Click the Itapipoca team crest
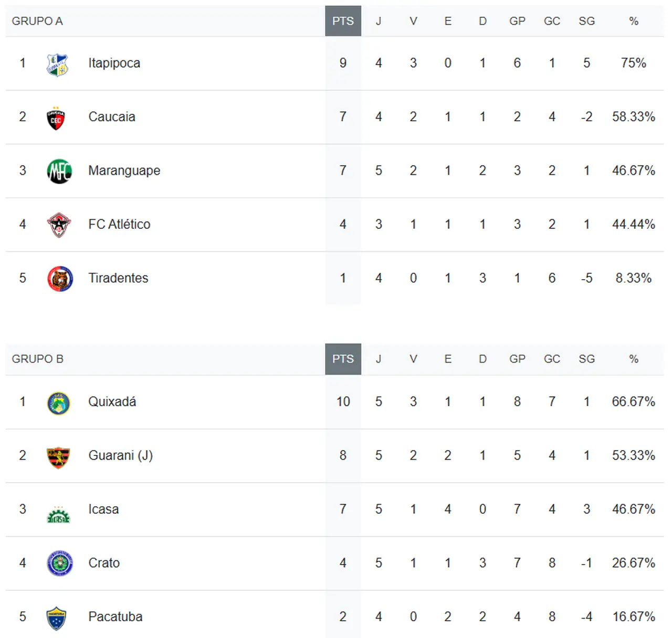The height and width of the screenshot is (638, 672). coord(57,65)
